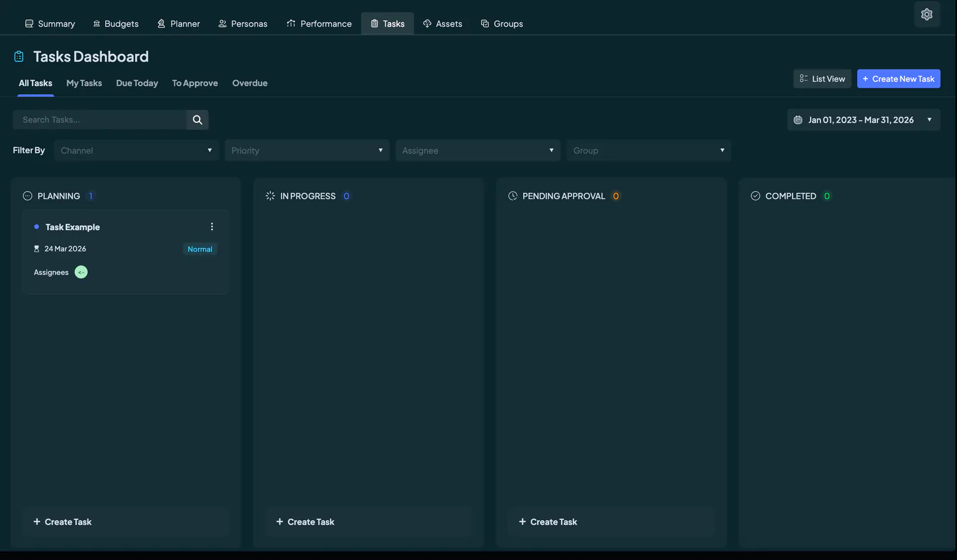The image size is (957, 560).
Task: Expand the Group filter dropdown
Action: pyautogui.click(x=649, y=151)
